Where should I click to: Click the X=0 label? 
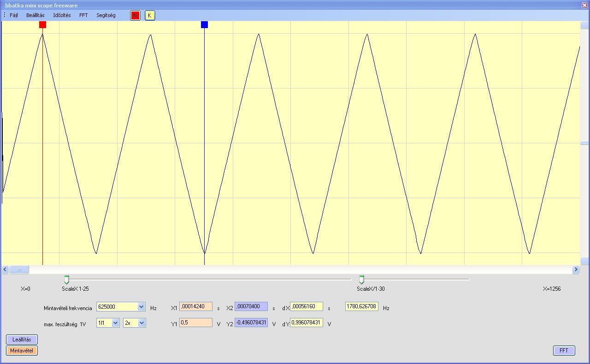coord(26,289)
